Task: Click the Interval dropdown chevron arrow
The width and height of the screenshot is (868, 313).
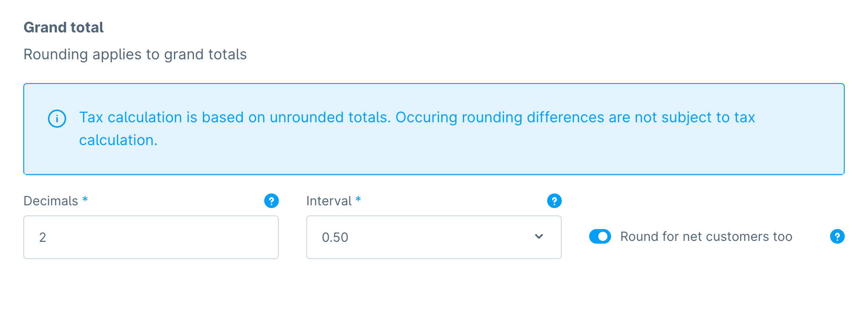Action: (x=539, y=236)
